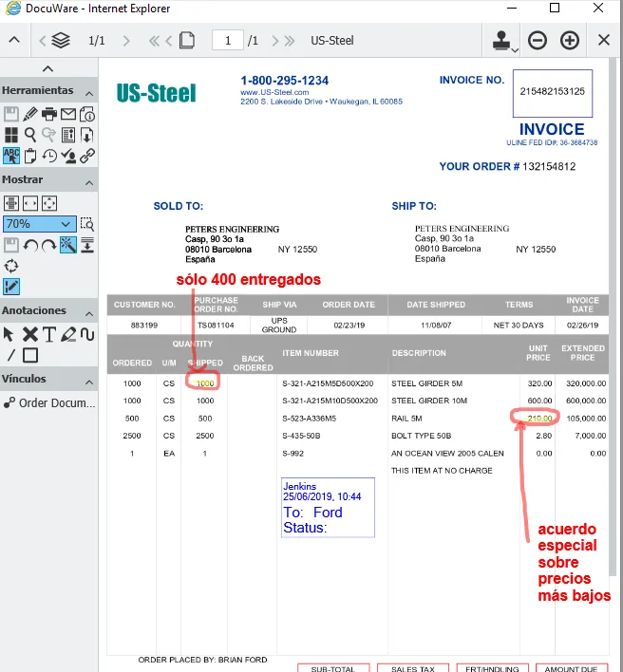Click invoice number 215482153125
The height and width of the screenshot is (672, 623).
pos(553,91)
